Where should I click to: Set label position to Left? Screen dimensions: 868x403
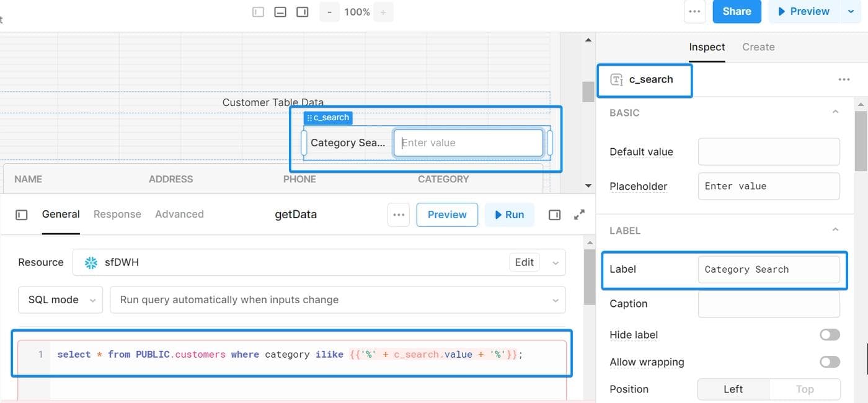(x=733, y=389)
